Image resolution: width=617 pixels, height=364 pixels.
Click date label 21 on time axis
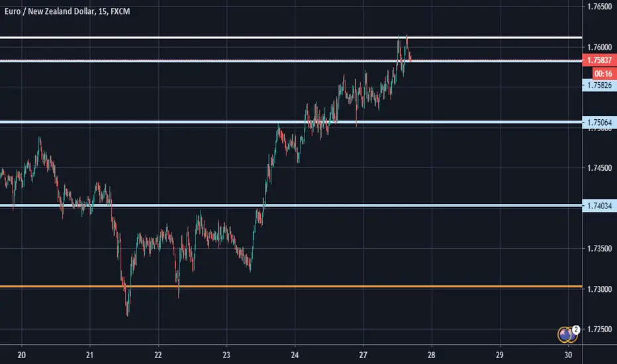(x=90, y=355)
